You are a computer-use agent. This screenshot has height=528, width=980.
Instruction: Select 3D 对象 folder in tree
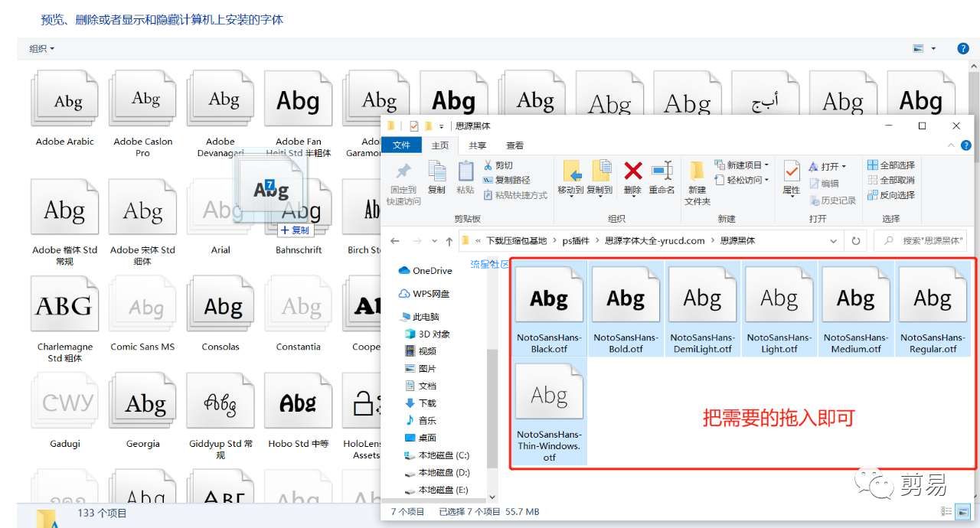(x=428, y=334)
